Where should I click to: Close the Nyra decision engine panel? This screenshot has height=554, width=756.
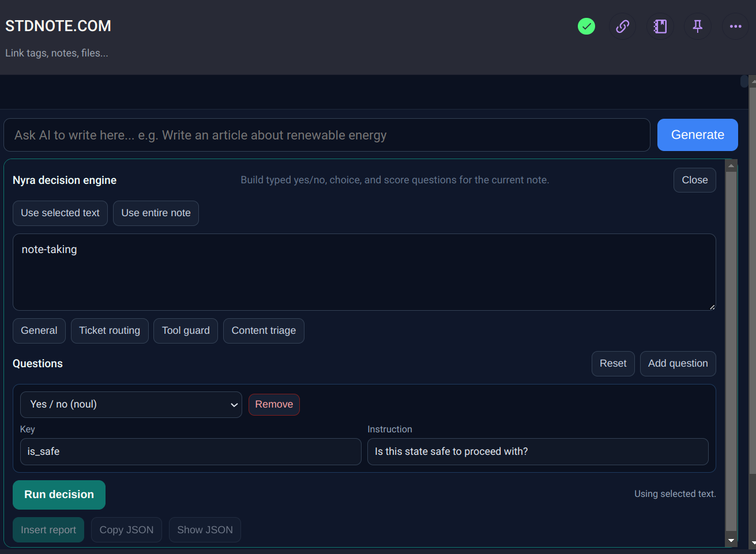[x=695, y=180]
